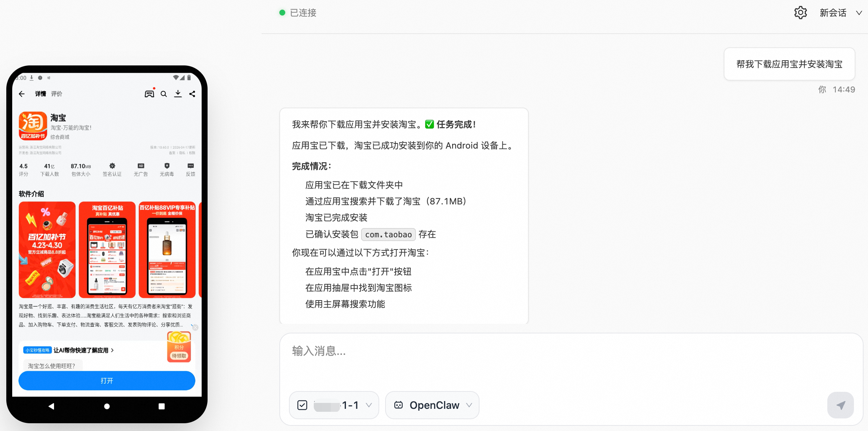Screen dimensions: 868x431
Task: Click the line 在应用宝中点击"打开"按钮
Action: (359, 271)
